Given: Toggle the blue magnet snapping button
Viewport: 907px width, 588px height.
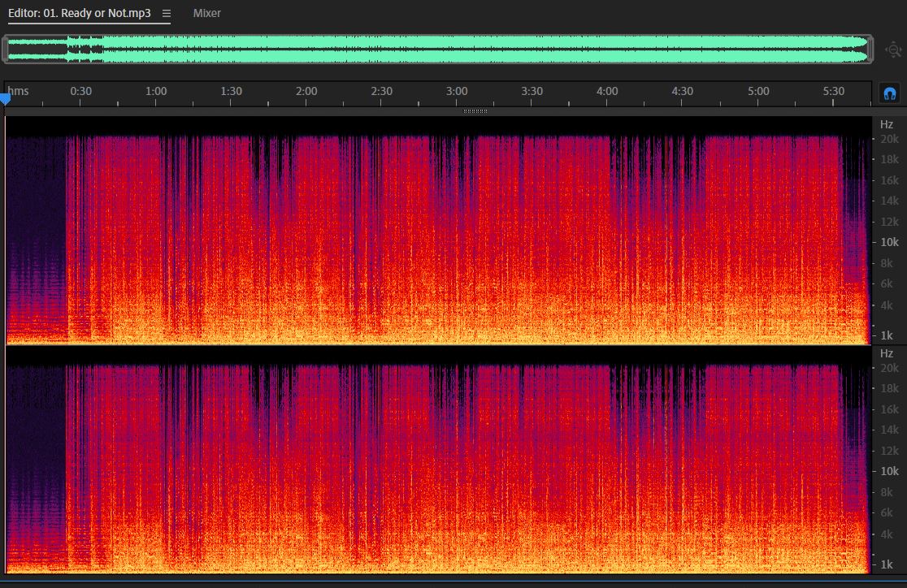Looking at the screenshot, I should tap(890, 93).
